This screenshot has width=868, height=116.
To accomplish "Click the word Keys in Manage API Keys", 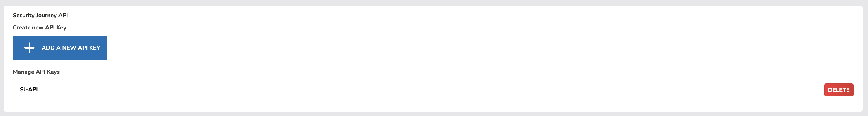I will click(53, 72).
